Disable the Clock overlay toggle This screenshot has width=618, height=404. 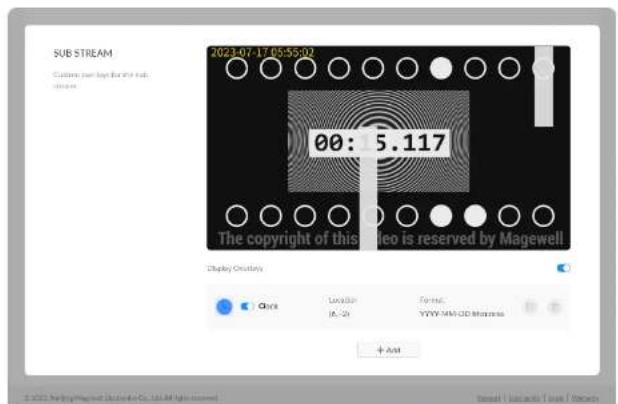(x=246, y=306)
